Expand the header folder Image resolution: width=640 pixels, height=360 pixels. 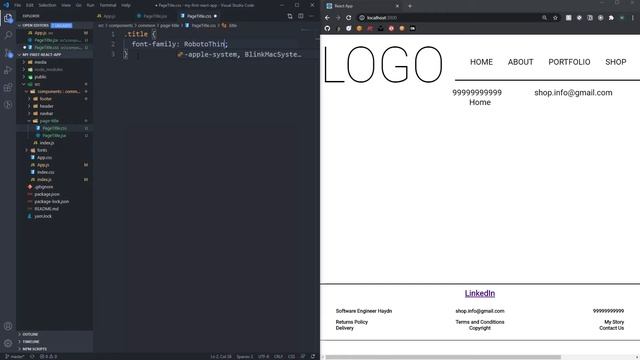click(46, 106)
